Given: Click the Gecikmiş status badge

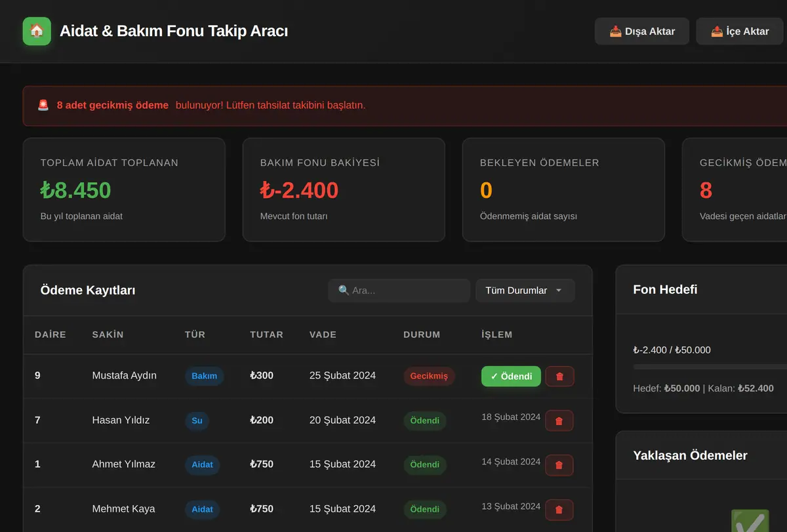Looking at the screenshot, I should point(429,377).
